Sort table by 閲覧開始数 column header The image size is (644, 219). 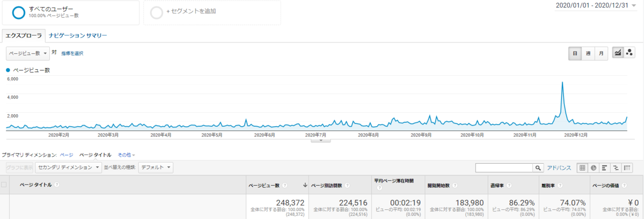click(440, 185)
